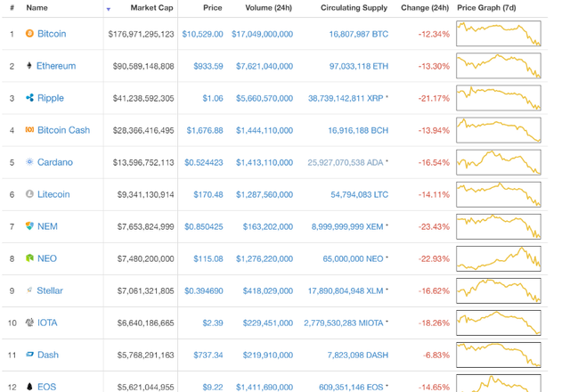The width and height of the screenshot is (570, 392).
Task: Click supply 7,823,098 DASH
Action: (x=358, y=355)
